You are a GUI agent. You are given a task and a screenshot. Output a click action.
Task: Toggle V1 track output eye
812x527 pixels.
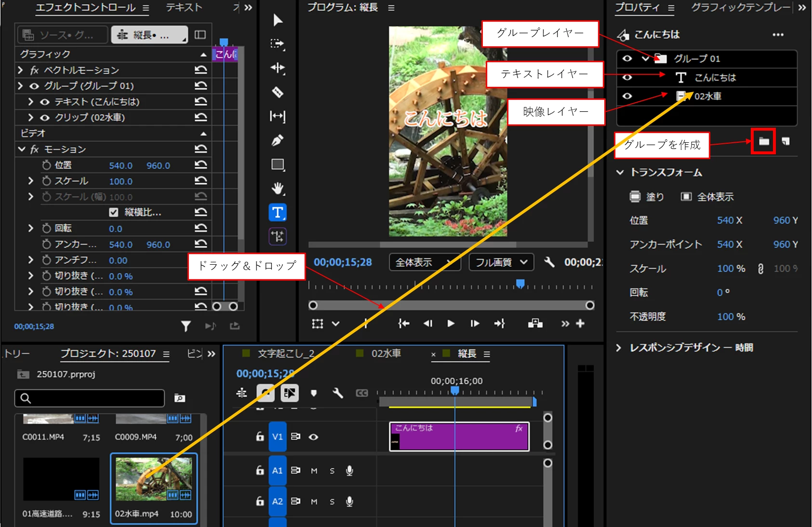point(314,437)
